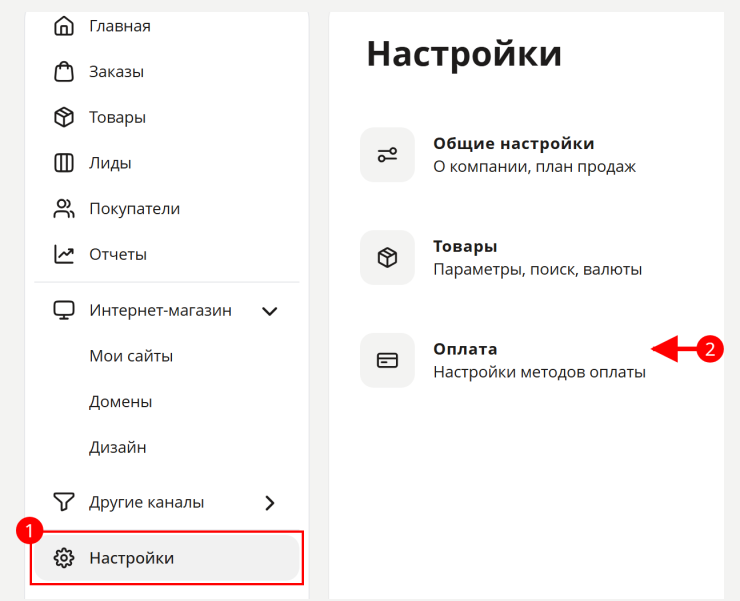Expand the Другие каналы chevron
The image size is (740, 601).
point(270,503)
